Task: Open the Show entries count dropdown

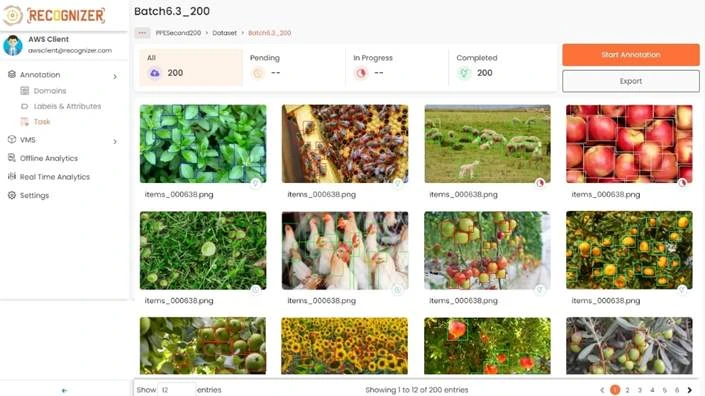Action: tap(176, 390)
